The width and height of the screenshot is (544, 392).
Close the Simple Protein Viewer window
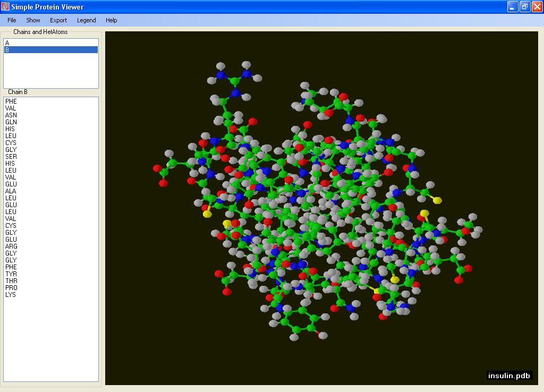point(537,6)
